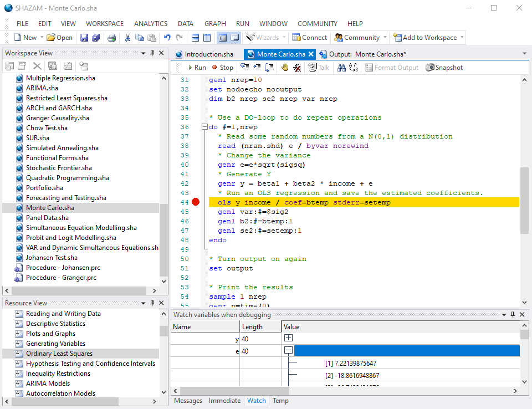Switch to the Temp tab
532x409 pixels.
[x=280, y=401]
